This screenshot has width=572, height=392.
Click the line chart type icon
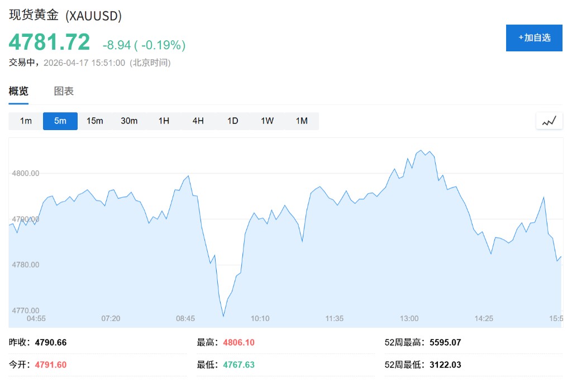549,121
